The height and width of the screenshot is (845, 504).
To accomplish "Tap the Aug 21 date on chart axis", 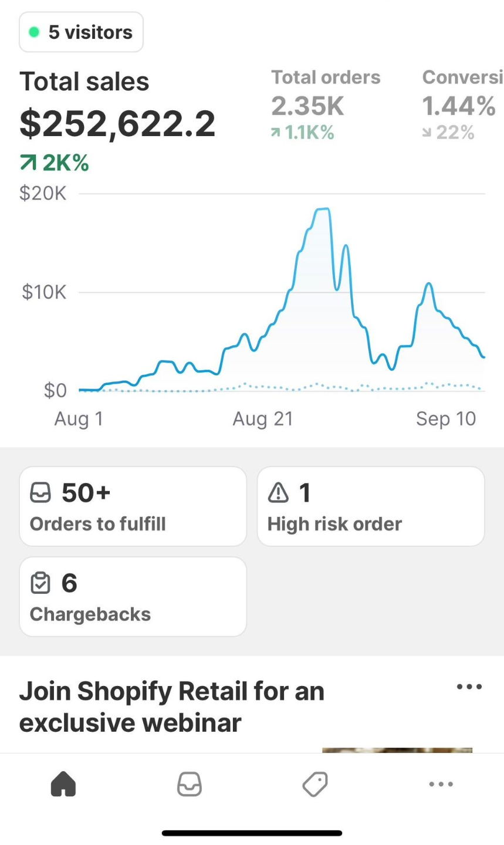I will (262, 418).
